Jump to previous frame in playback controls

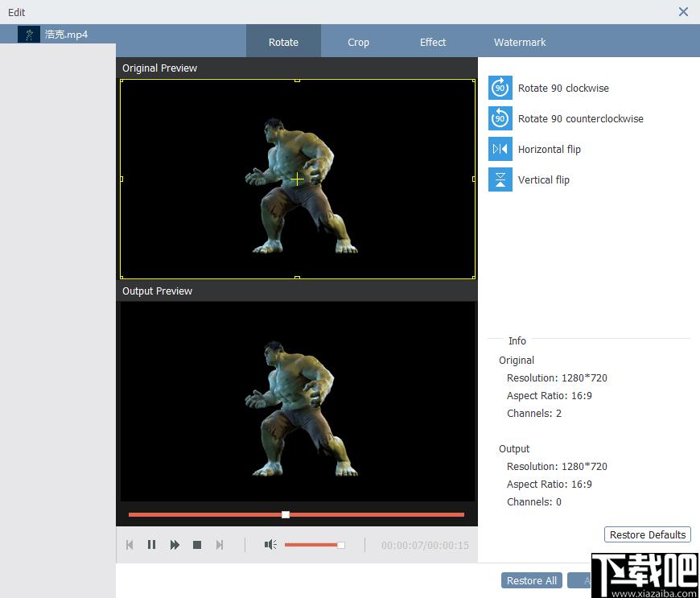click(x=130, y=545)
